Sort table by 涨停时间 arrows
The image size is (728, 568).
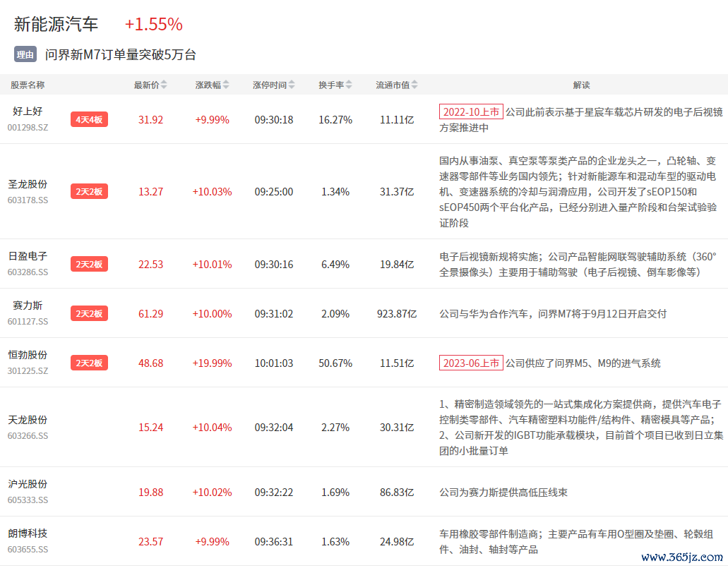pyautogui.click(x=292, y=85)
